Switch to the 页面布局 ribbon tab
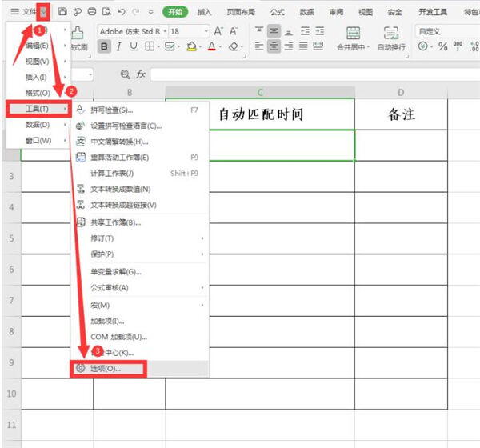Viewport: 480px width, 448px height. [241, 12]
